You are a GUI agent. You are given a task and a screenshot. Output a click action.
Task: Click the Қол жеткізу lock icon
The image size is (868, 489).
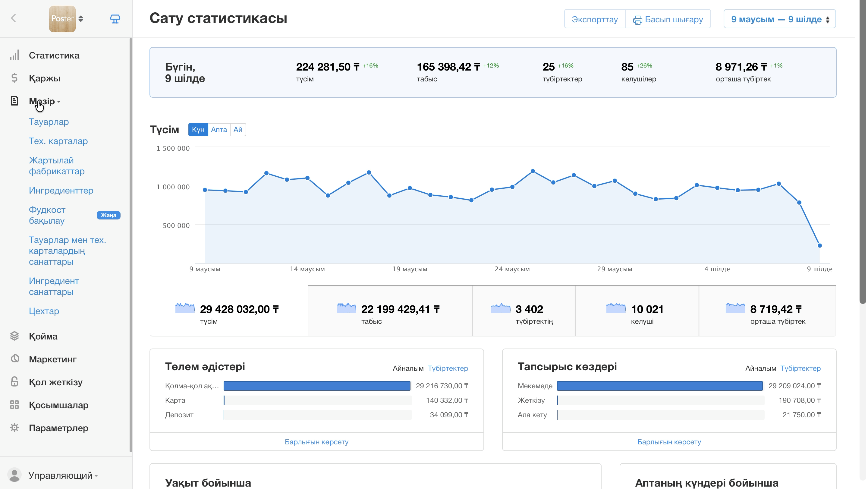click(14, 381)
